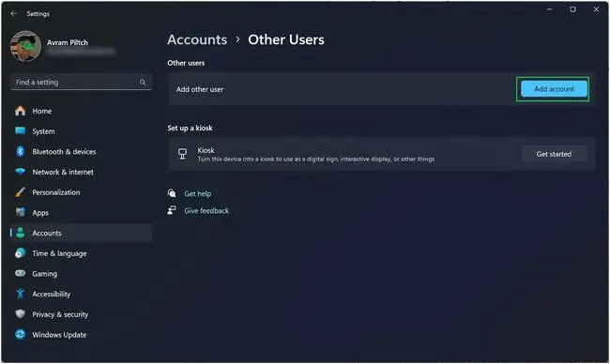Click the Add account button

coord(554,89)
